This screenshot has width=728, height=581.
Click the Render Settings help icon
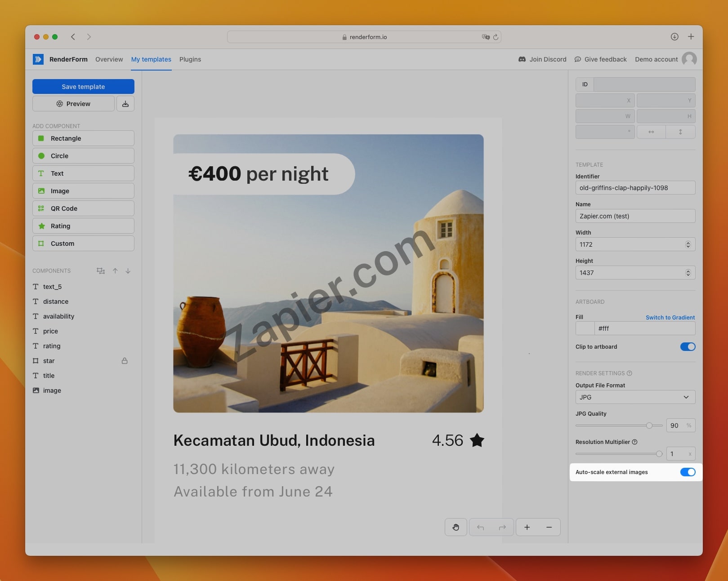(630, 373)
